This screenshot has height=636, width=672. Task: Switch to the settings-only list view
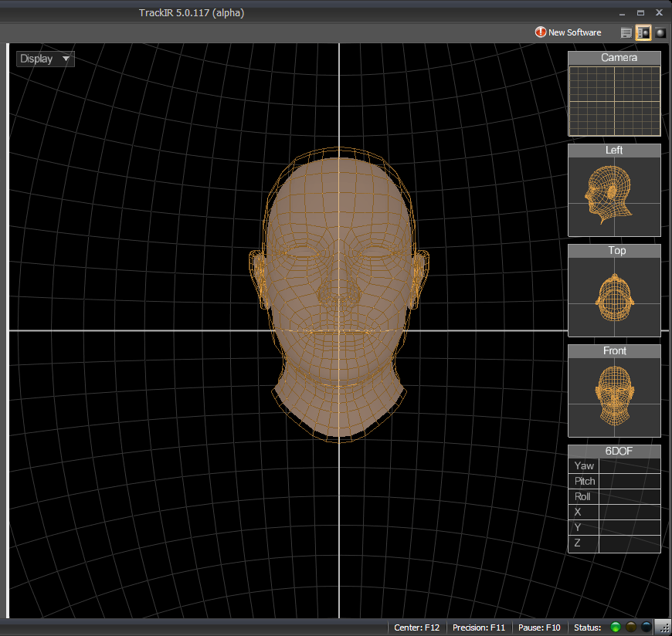point(626,33)
